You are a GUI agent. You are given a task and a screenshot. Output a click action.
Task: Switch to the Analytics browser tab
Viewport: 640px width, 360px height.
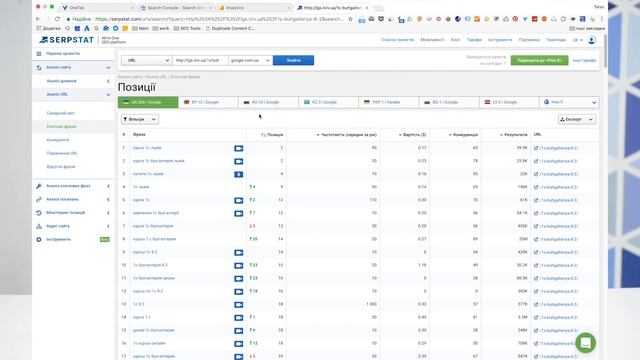click(253, 8)
